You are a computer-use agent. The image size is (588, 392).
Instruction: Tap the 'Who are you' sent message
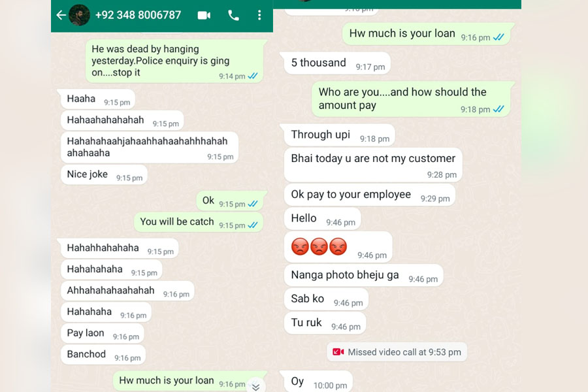(x=412, y=99)
